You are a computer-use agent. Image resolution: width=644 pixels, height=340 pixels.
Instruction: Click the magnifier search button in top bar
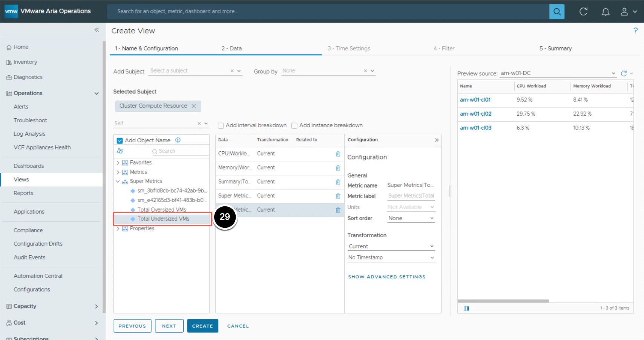click(x=557, y=12)
